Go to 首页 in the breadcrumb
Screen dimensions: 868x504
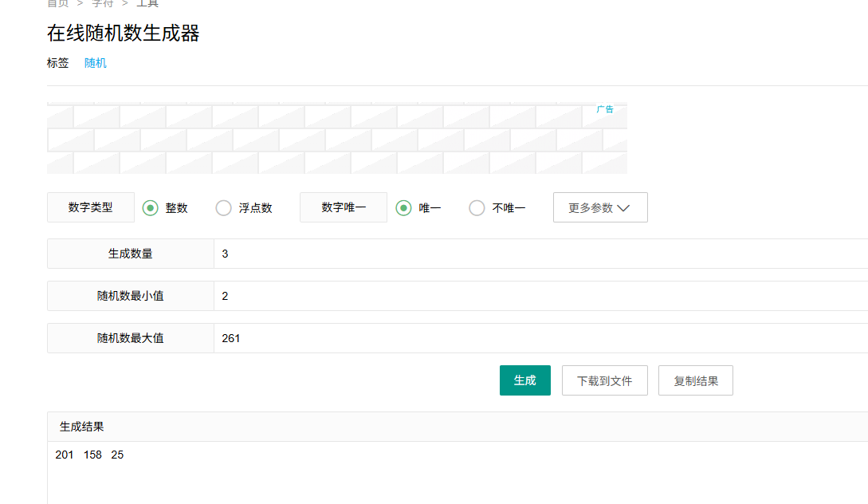pyautogui.click(x=57, y=4)
